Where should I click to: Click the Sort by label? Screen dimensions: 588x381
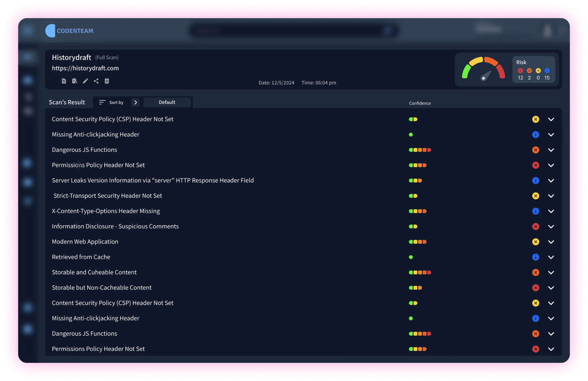pyautogui.click(x=116, y=102)
